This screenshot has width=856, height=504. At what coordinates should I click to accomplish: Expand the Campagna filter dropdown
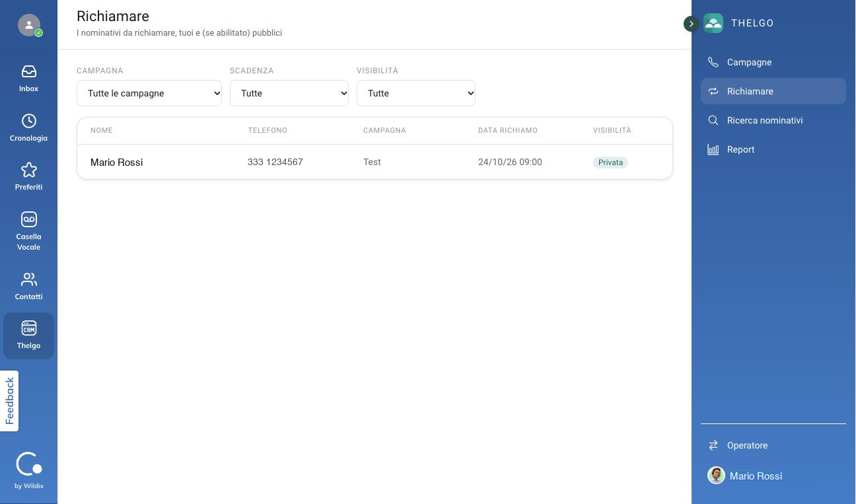(x=149, y=93)
